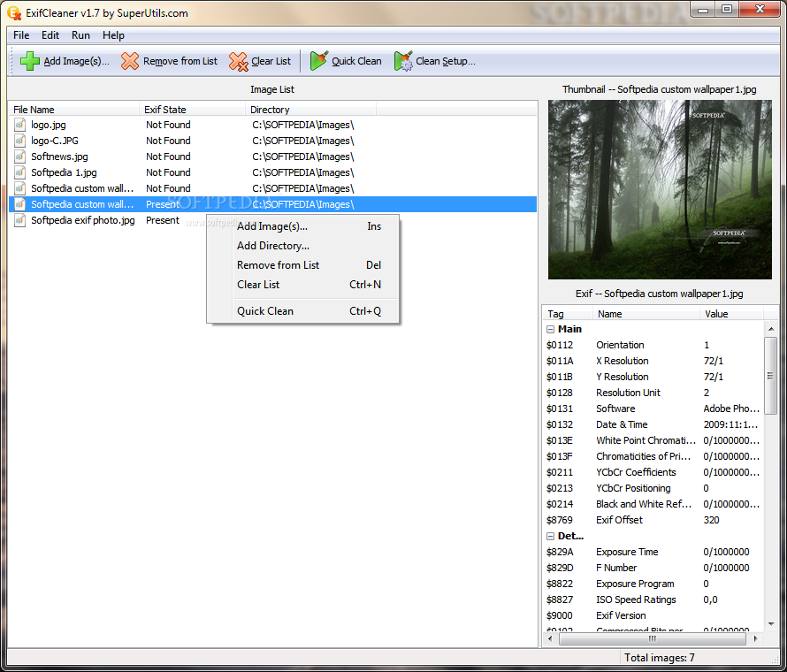Click the Total images: 7 status text

(x=659, y=658)
